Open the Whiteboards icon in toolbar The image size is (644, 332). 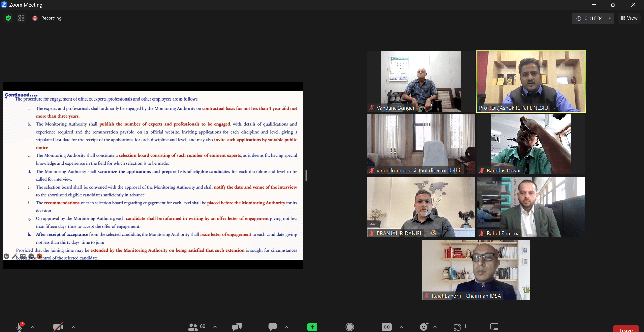pos(494,327)
